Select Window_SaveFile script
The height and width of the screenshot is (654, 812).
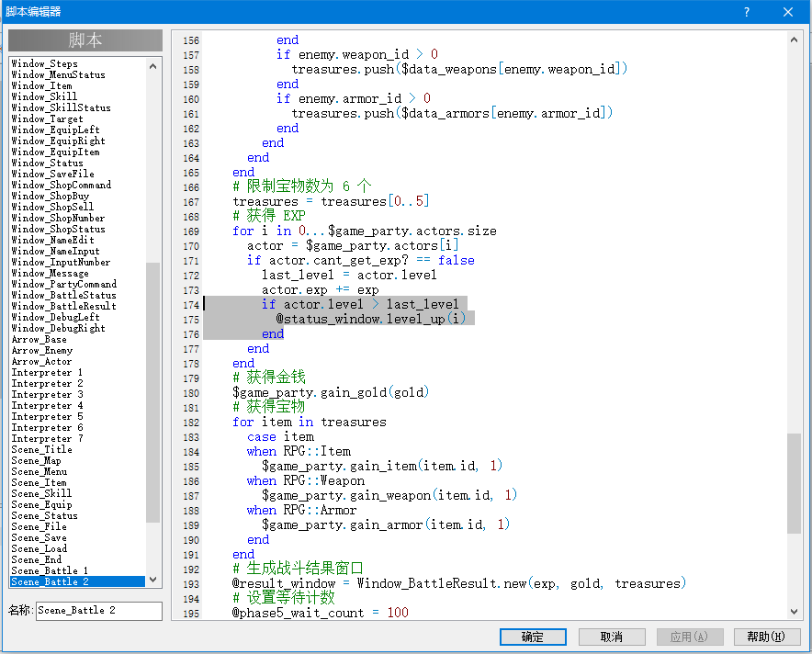pyautogui.click(x=53, y=174)
